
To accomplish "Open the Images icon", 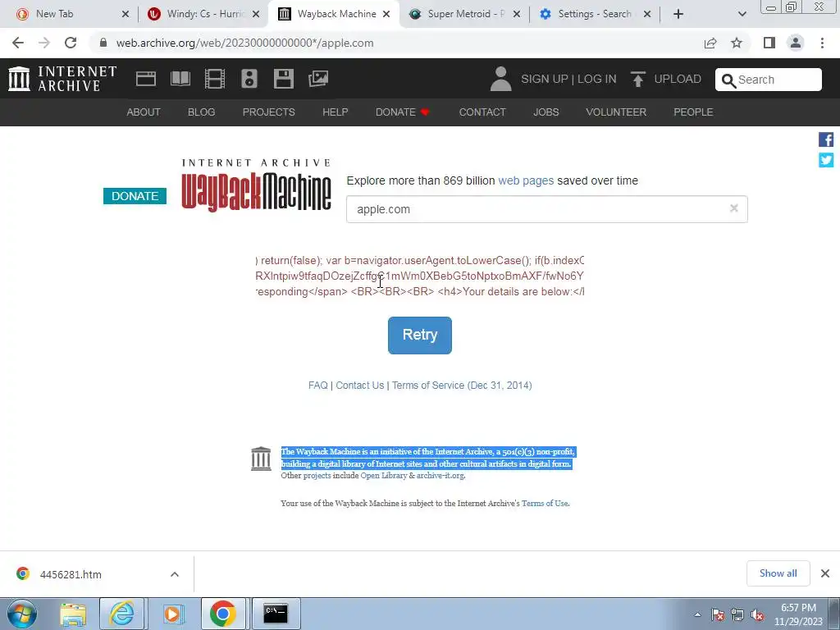I will coord(318,79).
